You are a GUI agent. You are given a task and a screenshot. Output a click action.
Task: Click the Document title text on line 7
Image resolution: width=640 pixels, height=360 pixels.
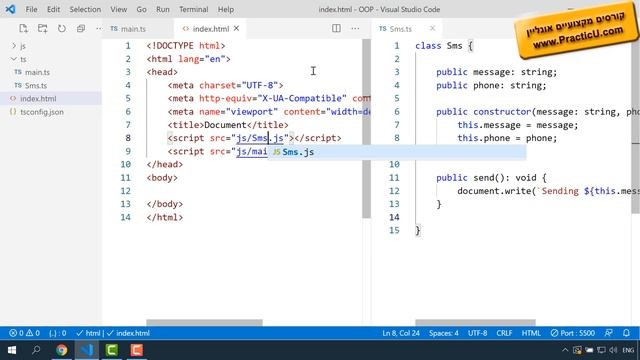pos(225,125)
